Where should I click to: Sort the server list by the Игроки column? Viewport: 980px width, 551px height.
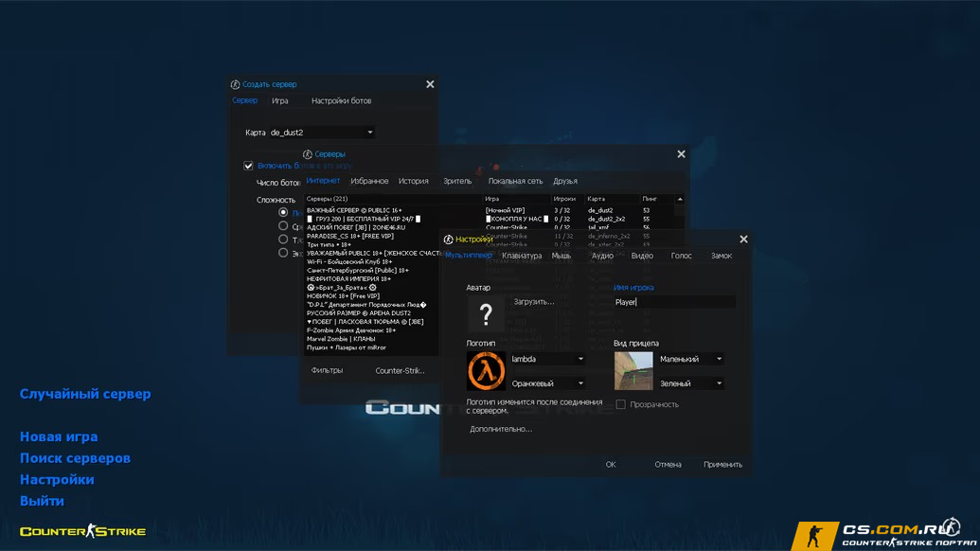click(568, 199)
